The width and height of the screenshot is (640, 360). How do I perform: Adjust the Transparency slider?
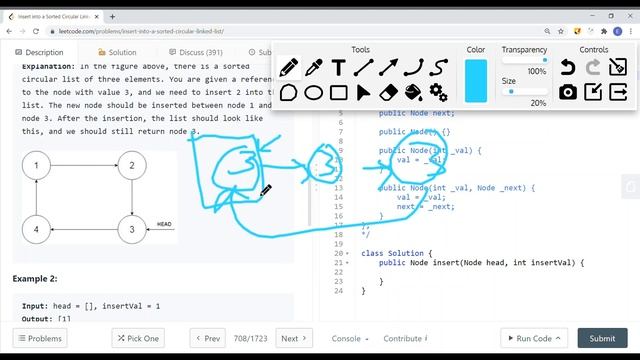(524, 60)
